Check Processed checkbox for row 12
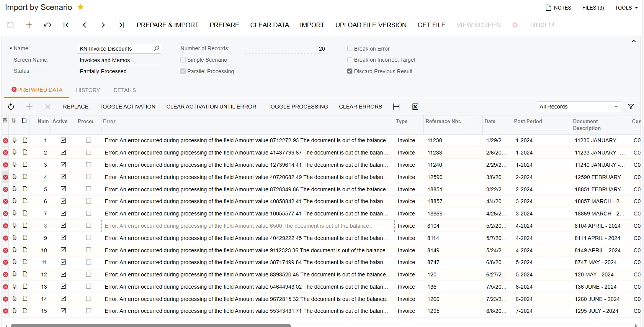 click(x=88, y=274)
